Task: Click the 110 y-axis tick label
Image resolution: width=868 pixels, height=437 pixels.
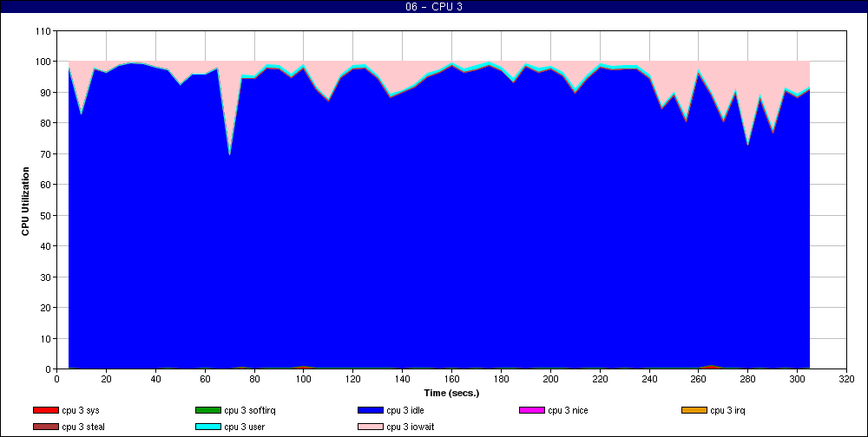Action: coord(45,31)
